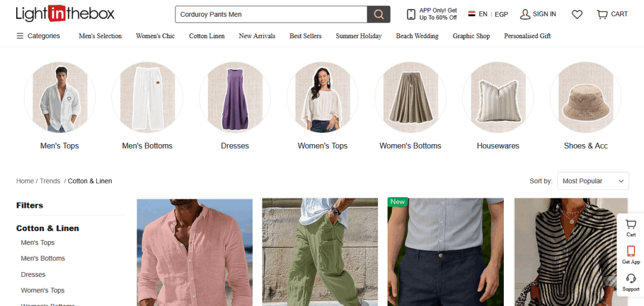This screenshot has height=306, width=644.
Task: Filter by Dresses in sidebar
Action: (x=33, y=274)
